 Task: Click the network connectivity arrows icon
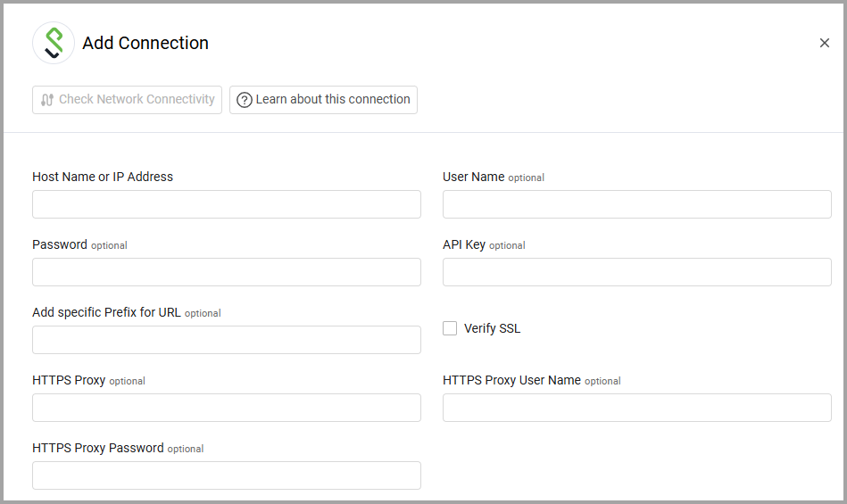(x=47, y=100)
